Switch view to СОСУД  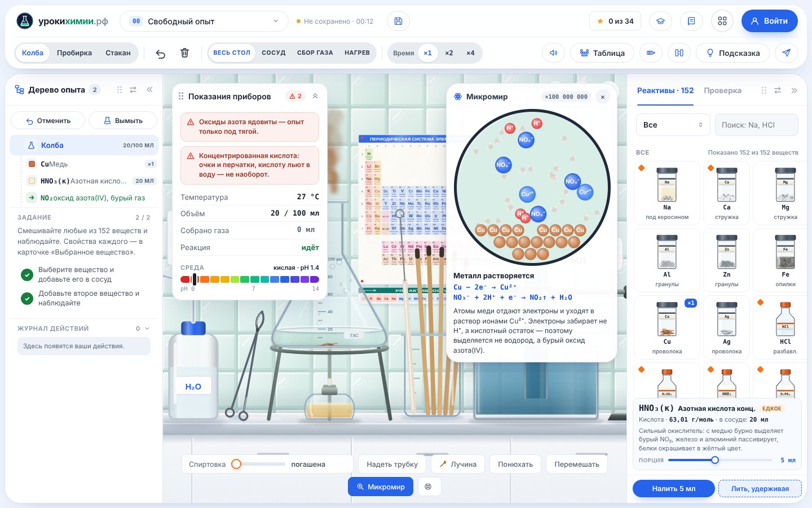[273, 53]
